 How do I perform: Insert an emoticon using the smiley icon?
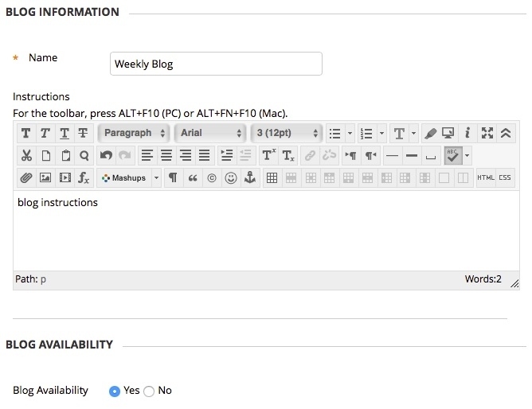pyautogui.click(x=231, y=177)
